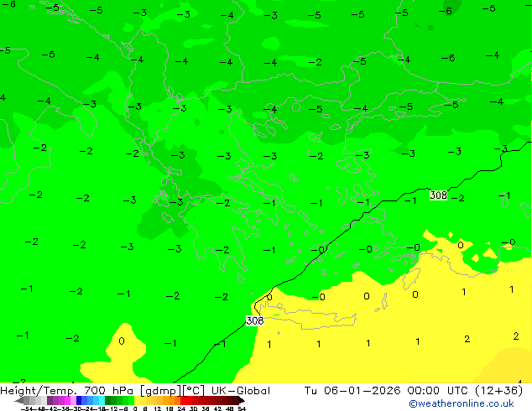Click the 54 value at the color scale's end
The height and width of the screenshot is (411, 532).
tap(241, 409)
